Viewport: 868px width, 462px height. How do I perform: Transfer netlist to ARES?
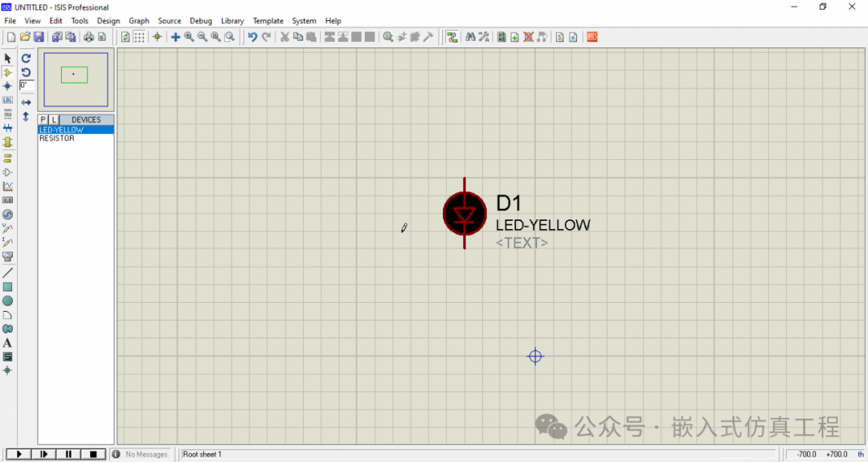click(592, 37)
